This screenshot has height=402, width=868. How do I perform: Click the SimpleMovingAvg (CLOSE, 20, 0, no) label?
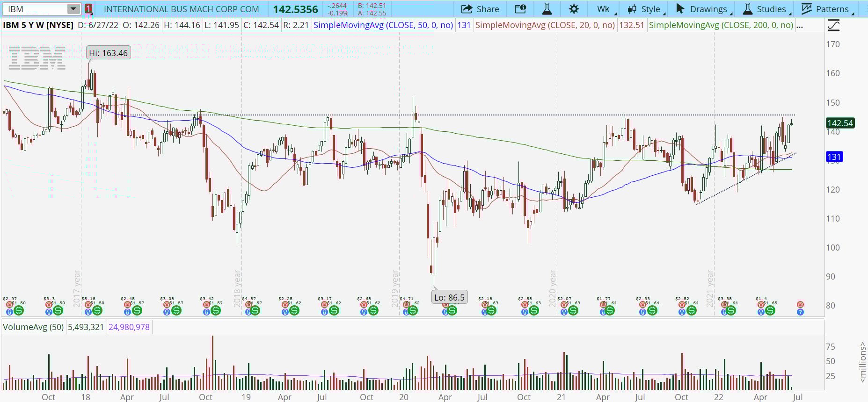[545, 25]
